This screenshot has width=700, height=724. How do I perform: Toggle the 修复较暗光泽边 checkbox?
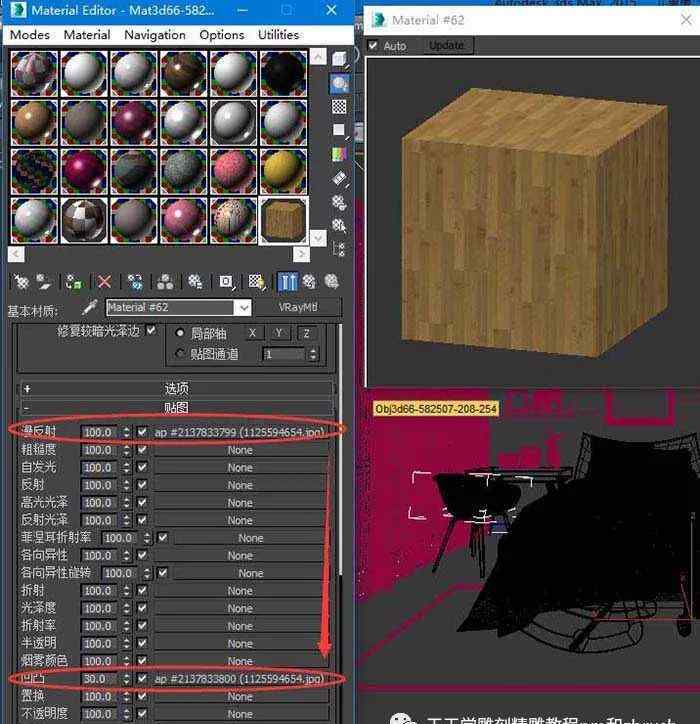click(x=151, y=330)
